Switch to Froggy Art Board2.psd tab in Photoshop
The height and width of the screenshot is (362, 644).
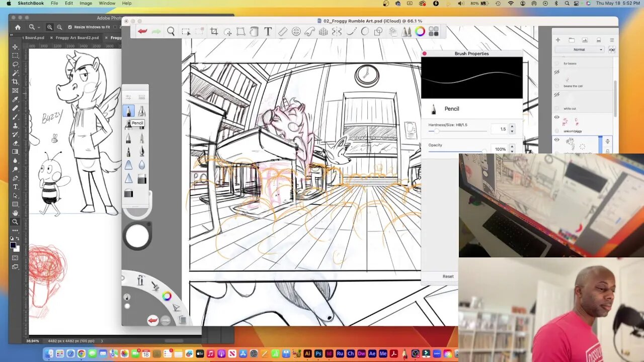tap(77, 37)
